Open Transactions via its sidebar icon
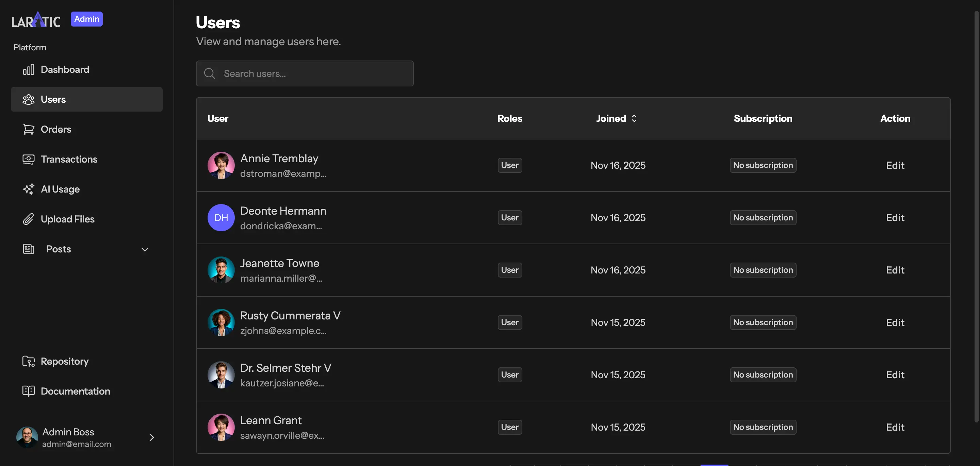Viewport: 980px width, 466px height. [x=29, y=159]
